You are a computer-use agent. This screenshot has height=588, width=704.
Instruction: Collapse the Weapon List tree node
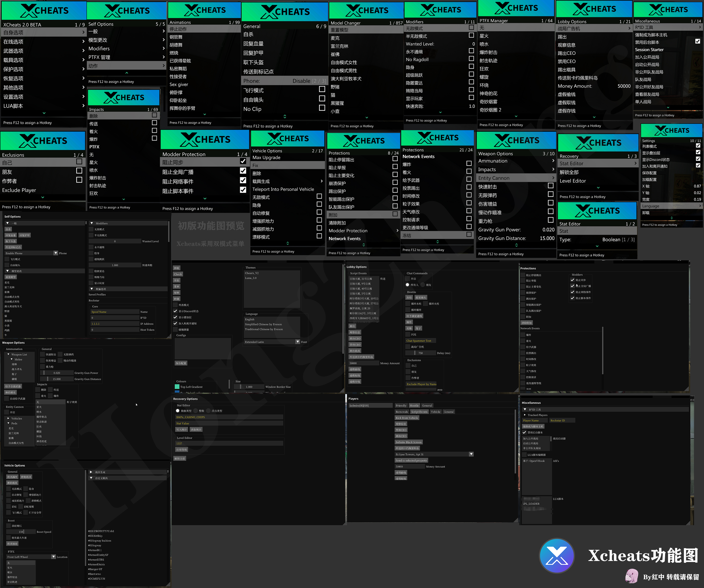8,354
